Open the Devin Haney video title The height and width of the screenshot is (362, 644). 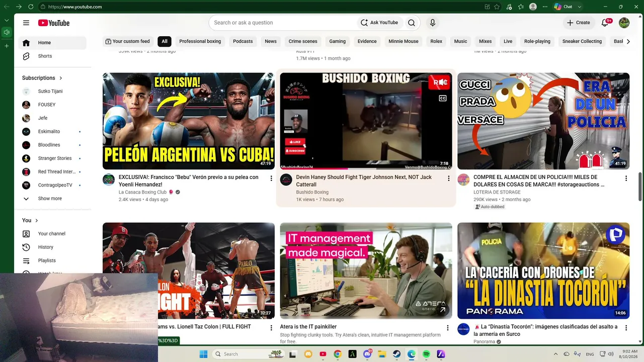(364, 181)
